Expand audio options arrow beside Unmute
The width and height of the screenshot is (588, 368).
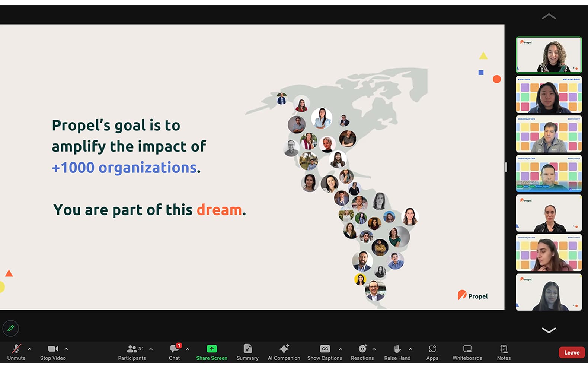click(30, 349)
